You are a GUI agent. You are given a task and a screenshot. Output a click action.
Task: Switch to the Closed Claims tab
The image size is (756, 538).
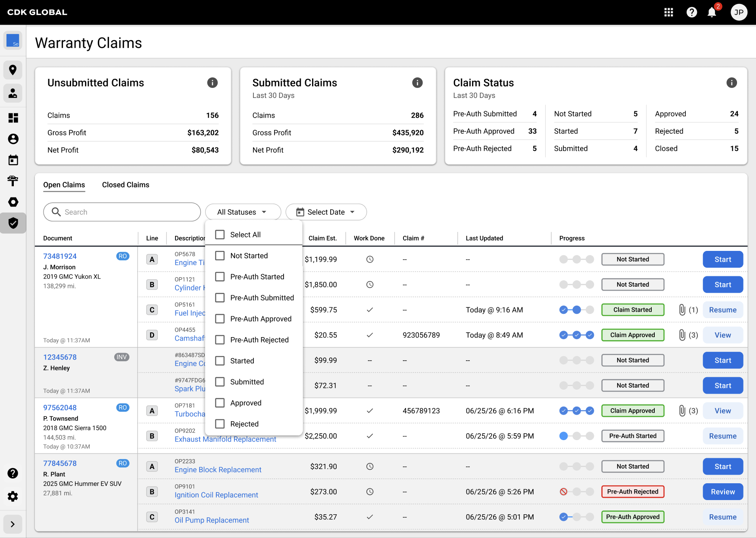click(126, 185)
